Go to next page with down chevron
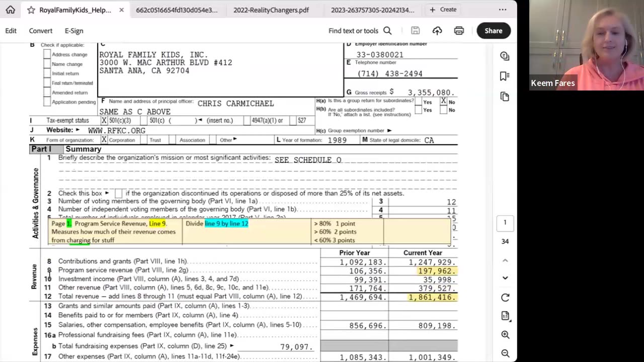644x362 pixels. pyautogui.click(x=505, y=278)
